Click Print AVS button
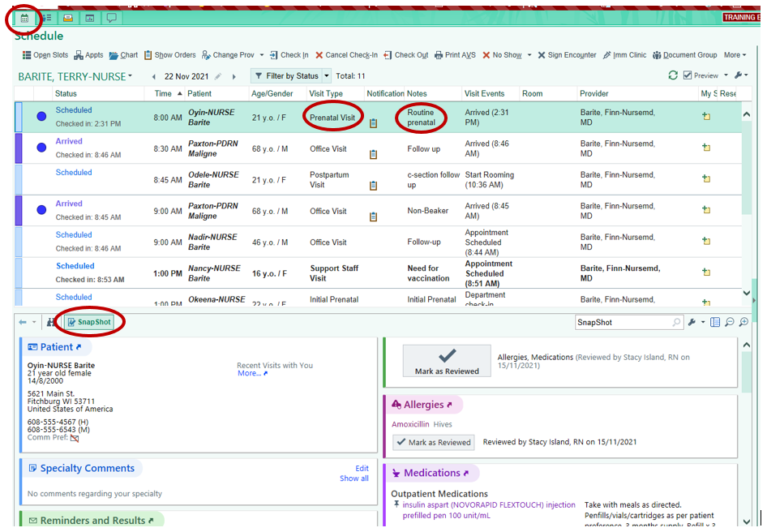This screenshot has height=532, width=767. (455, 55)
